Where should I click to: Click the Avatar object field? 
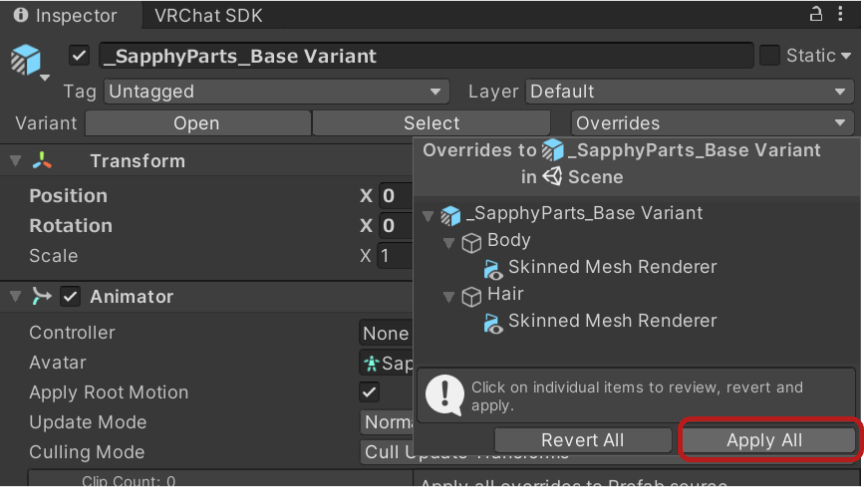(386, 363)
